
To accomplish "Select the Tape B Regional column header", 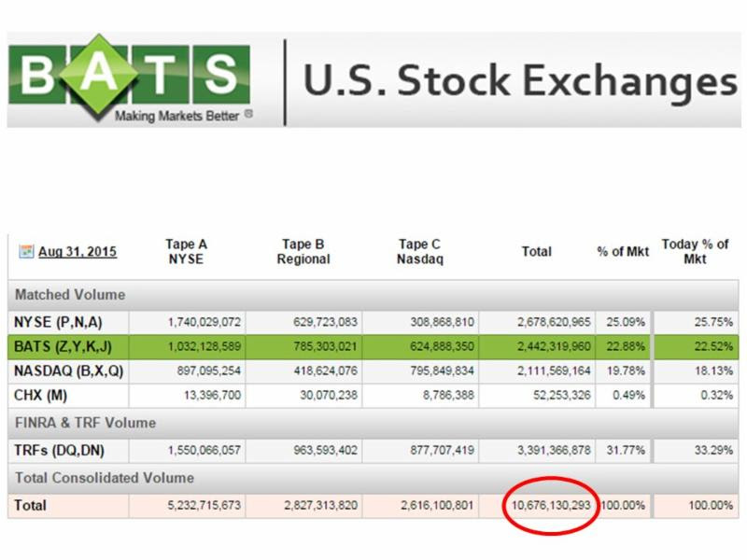I will (x=303, y=251).
